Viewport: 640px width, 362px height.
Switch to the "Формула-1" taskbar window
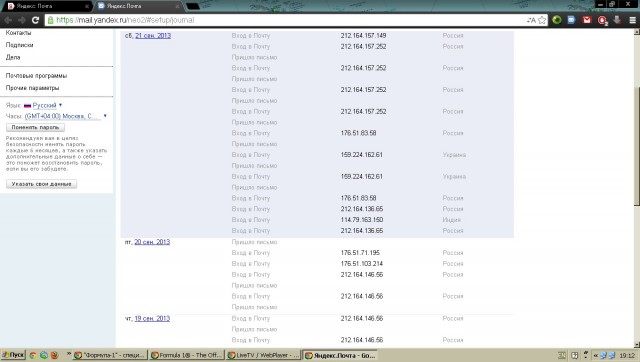tap(110, 355)
